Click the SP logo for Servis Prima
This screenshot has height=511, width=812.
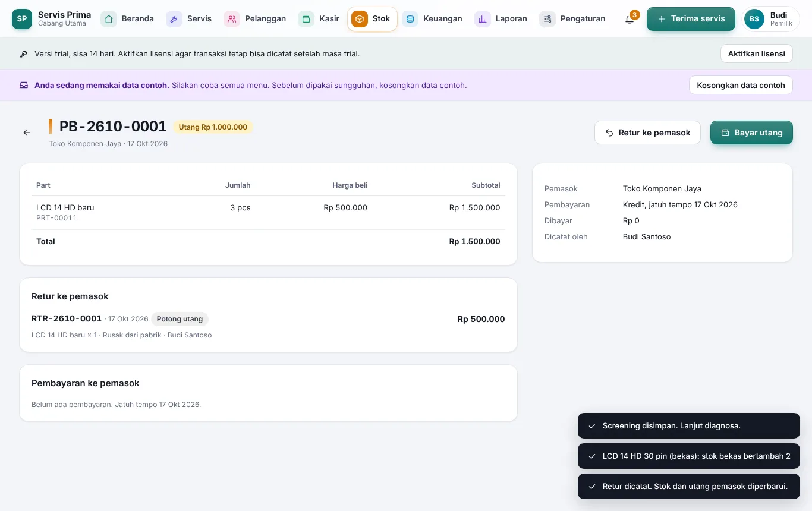(22, 19)
